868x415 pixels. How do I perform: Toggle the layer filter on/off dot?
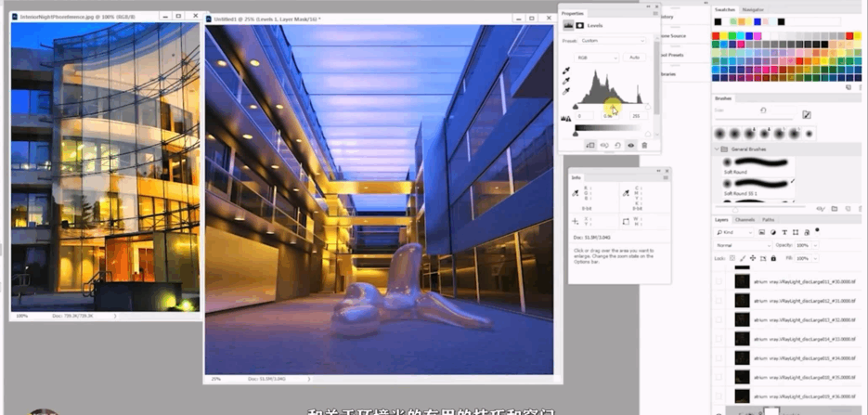click(x=818, y=230)
